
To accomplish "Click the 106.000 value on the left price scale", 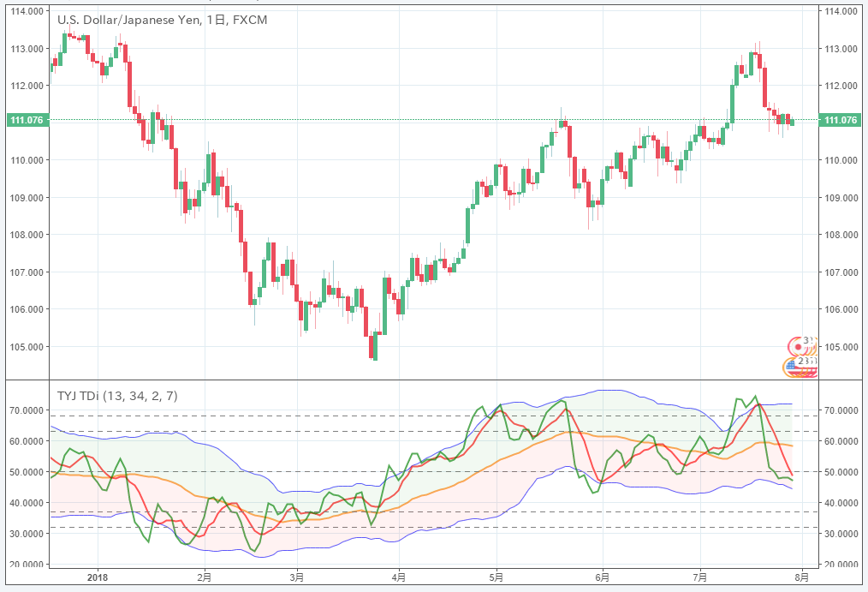I will 27,309.
